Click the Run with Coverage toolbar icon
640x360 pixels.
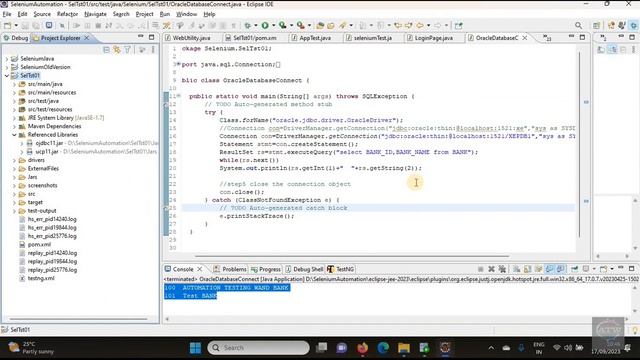coord(282,25)
